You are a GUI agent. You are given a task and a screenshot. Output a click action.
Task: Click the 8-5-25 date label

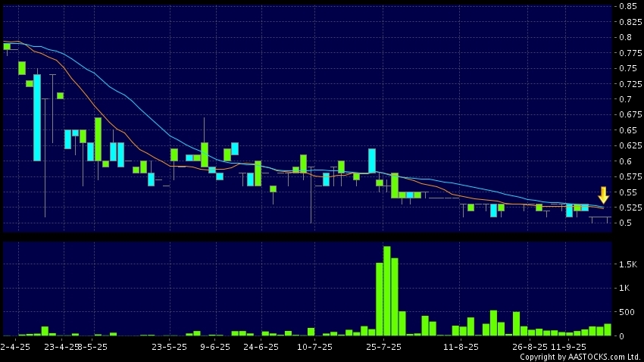coord(93,347)
